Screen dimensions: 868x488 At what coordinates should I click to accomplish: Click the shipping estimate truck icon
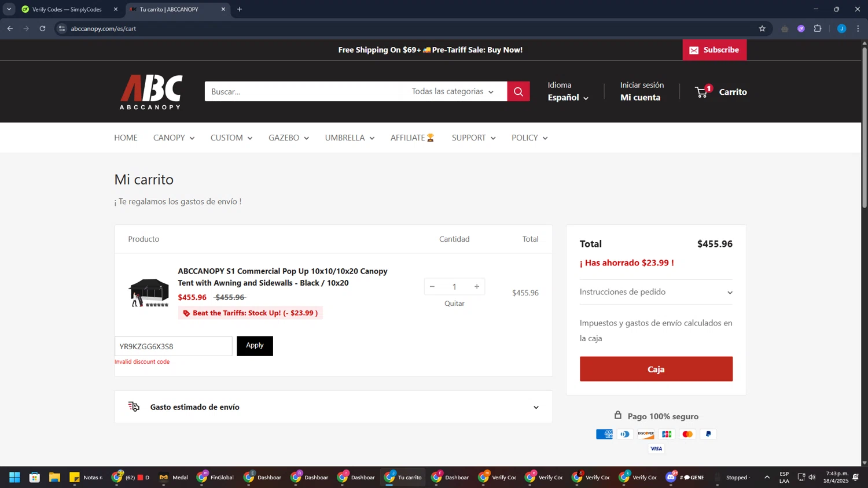[x=134, y=406]
